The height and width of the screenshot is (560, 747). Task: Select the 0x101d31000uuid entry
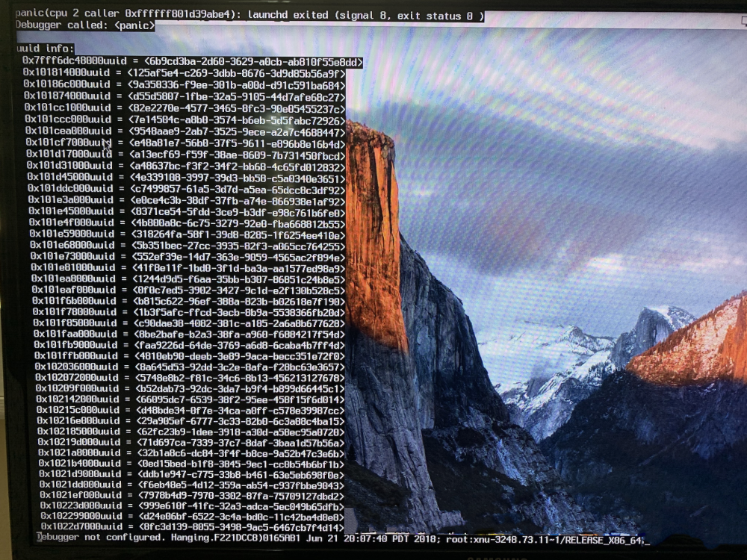click(186, 167)
